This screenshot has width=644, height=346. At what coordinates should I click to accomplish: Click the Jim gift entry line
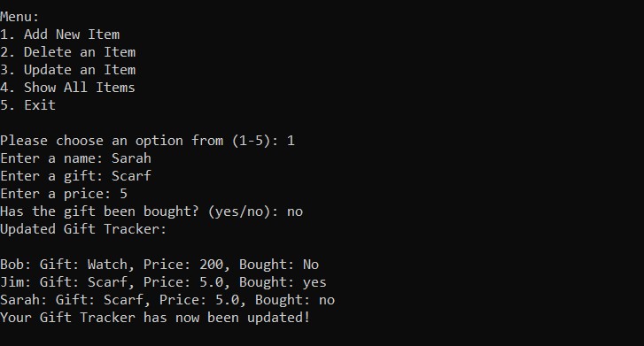point(164,282)
